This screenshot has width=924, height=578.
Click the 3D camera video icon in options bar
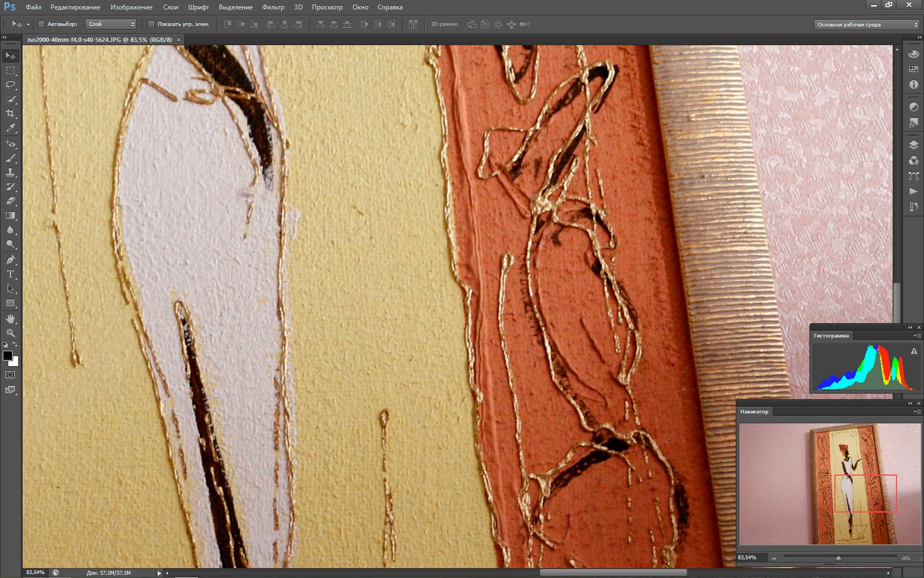coord(525,24)
